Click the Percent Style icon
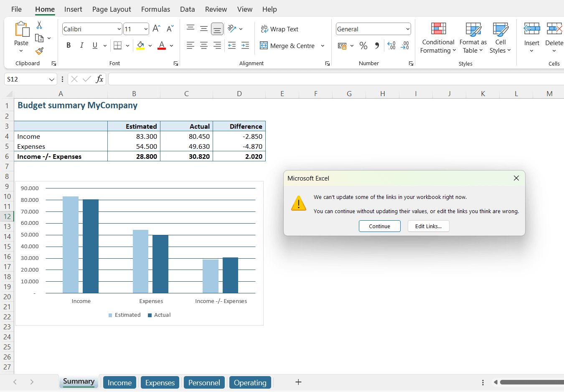This screenshot has width=564, height=392. click(363, 46)
